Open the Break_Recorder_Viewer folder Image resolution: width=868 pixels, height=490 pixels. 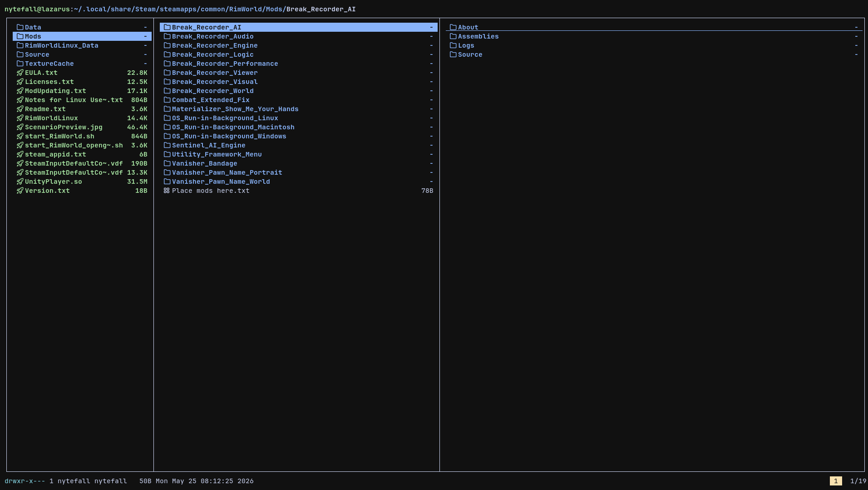click(x=299, y=73)
